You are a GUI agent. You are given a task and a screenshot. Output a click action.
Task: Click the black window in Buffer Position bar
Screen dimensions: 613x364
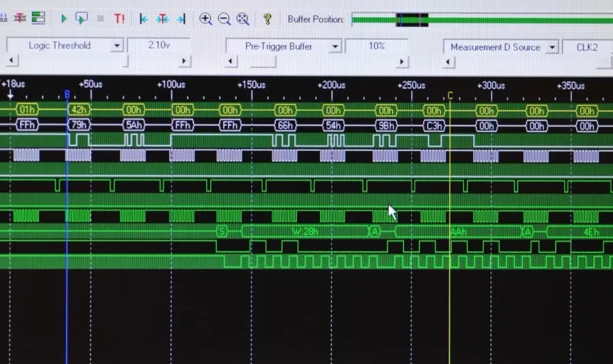[412, 20]
